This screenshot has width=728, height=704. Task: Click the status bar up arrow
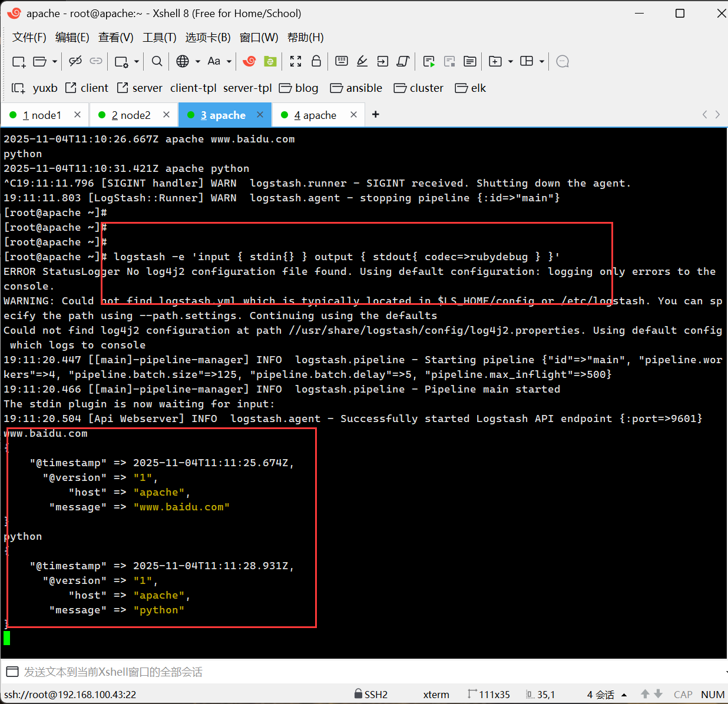coord(646,694)
